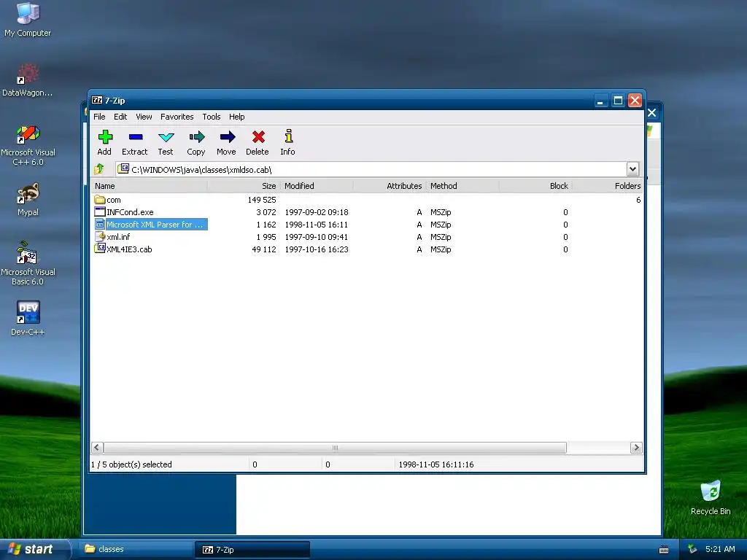
Task: Sort by the Method column header
Action: [462, 186]
